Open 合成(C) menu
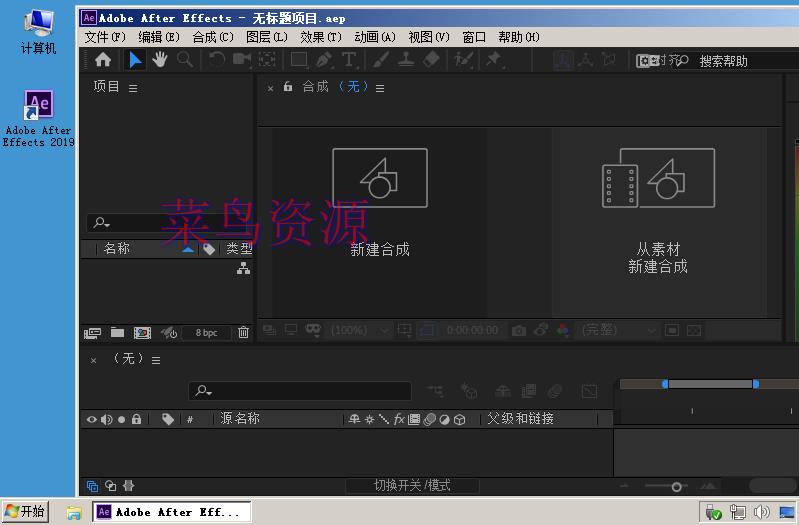799x525 pixels. [212, 37]
